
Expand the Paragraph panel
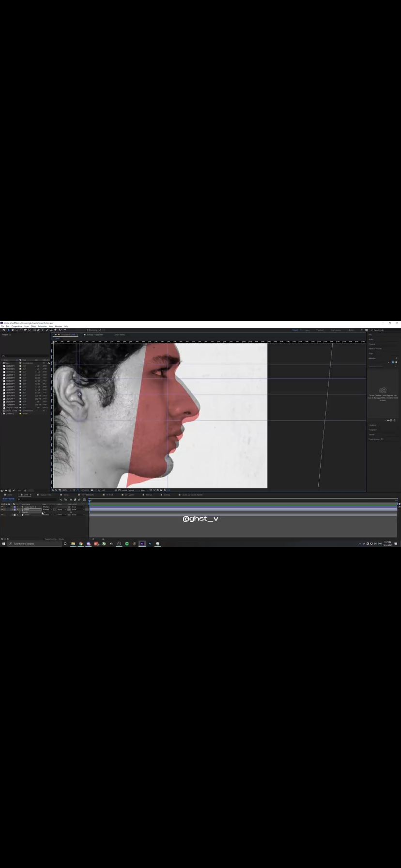372,430
